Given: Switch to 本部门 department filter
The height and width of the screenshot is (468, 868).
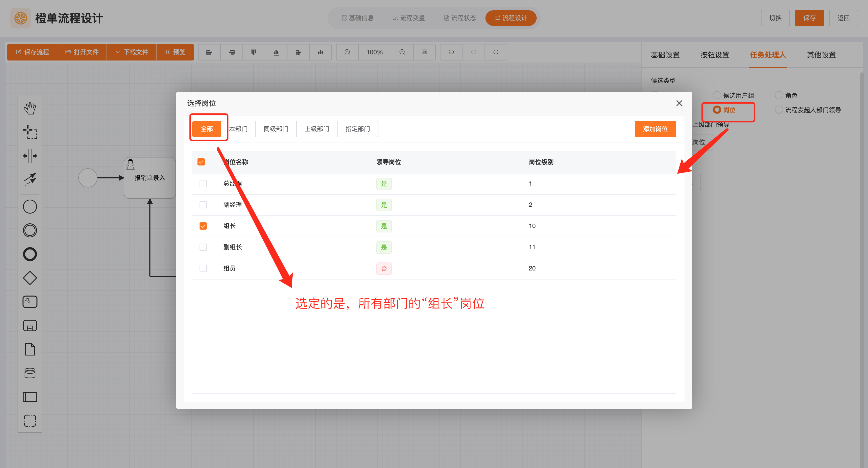Looking at the screenshot, I should click(238, 129).
